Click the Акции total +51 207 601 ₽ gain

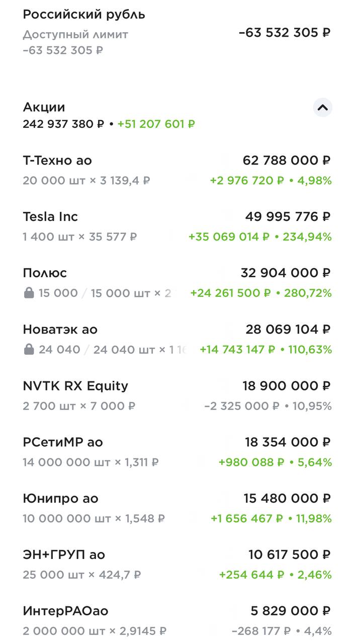(x=156, y=124)
